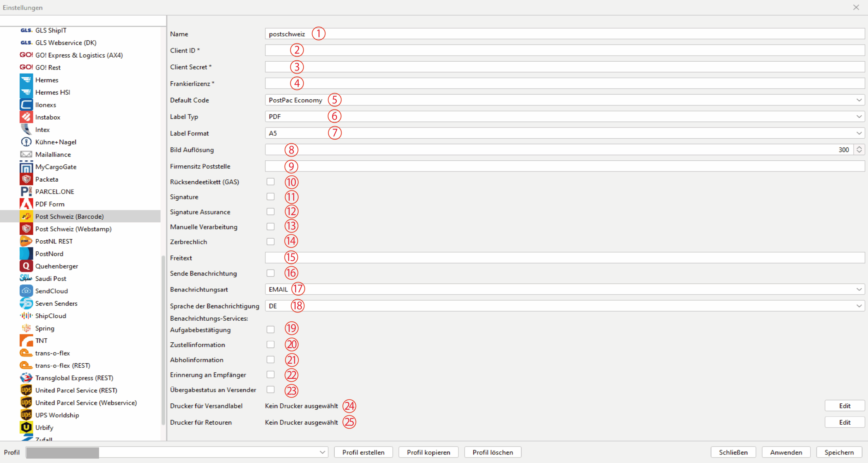Click the Instabox icon
This screenshot has width=868, height=463.
[26, 117]
